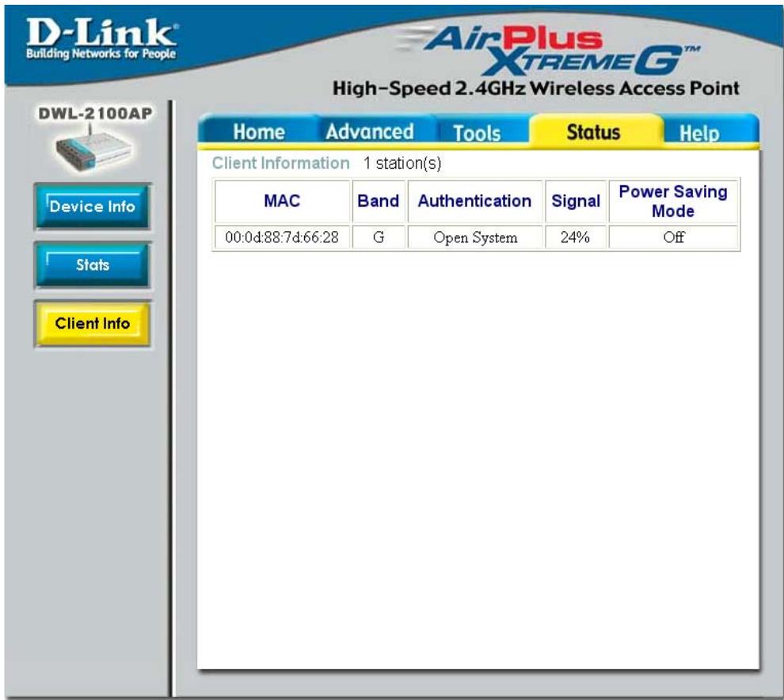
Task: Click the 24% signal value
Action: tap(576, 237)
